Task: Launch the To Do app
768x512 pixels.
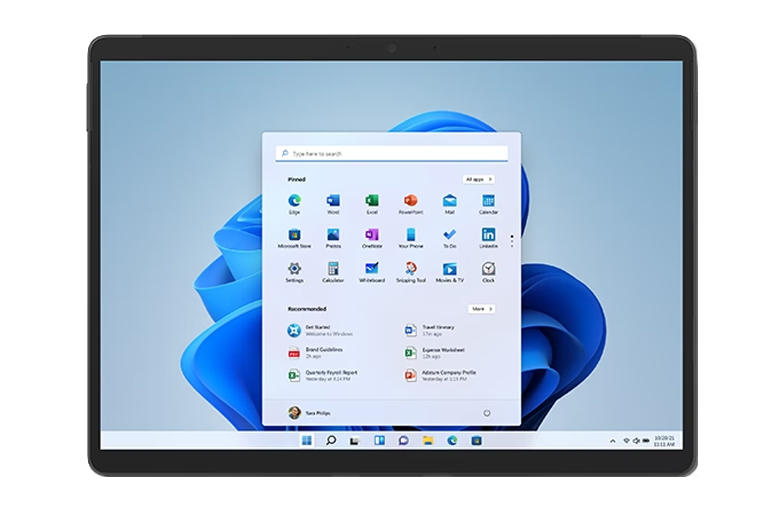Action: [449, 238]
